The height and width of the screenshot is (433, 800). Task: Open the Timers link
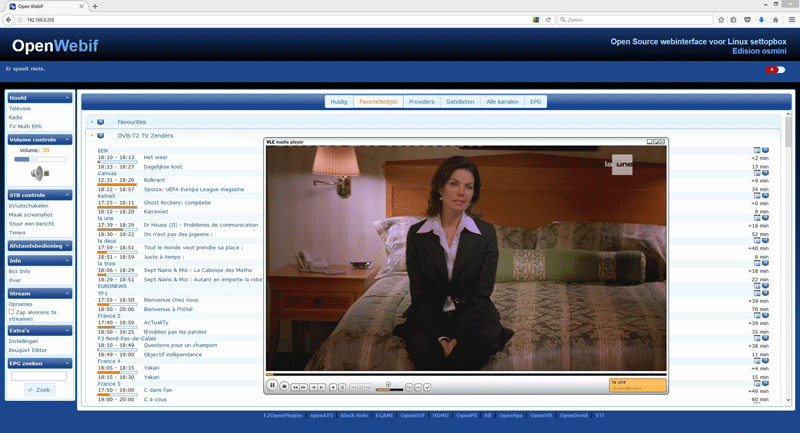coord(17,233)
